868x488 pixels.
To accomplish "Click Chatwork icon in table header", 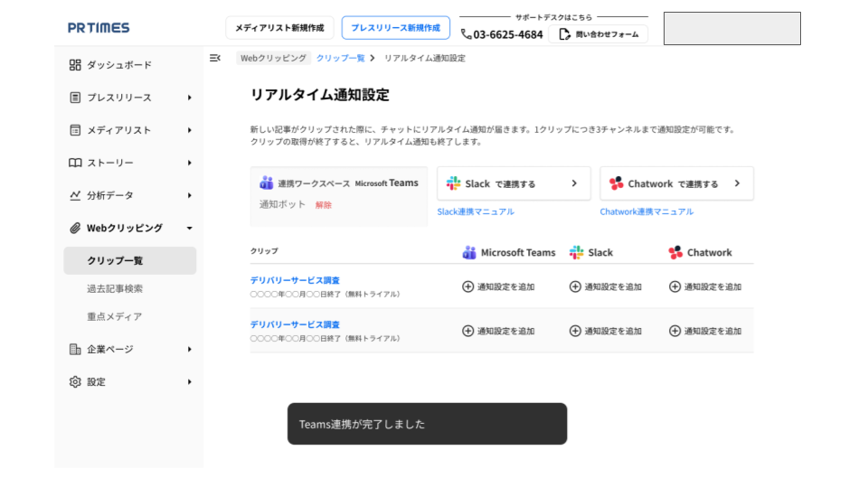I will pos(675,252).
